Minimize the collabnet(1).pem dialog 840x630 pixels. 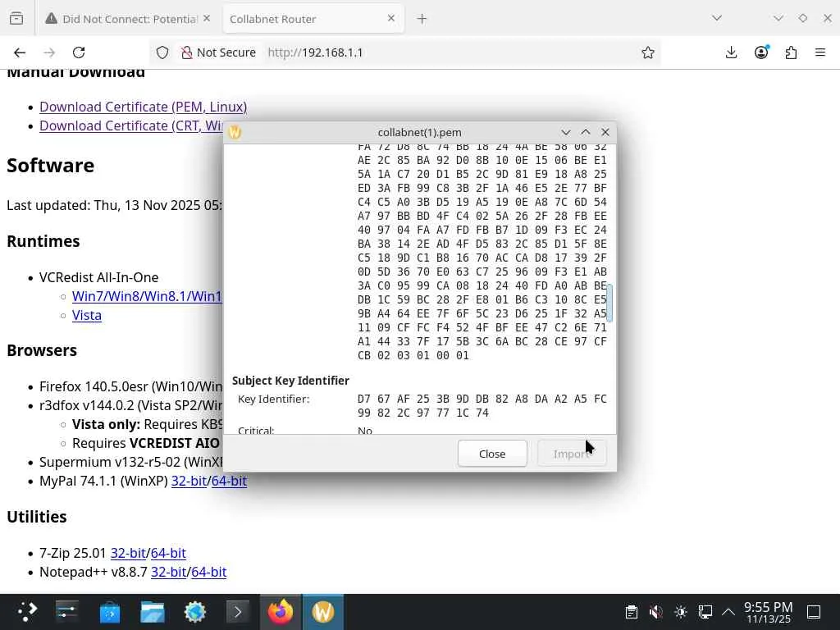point(566,132)
